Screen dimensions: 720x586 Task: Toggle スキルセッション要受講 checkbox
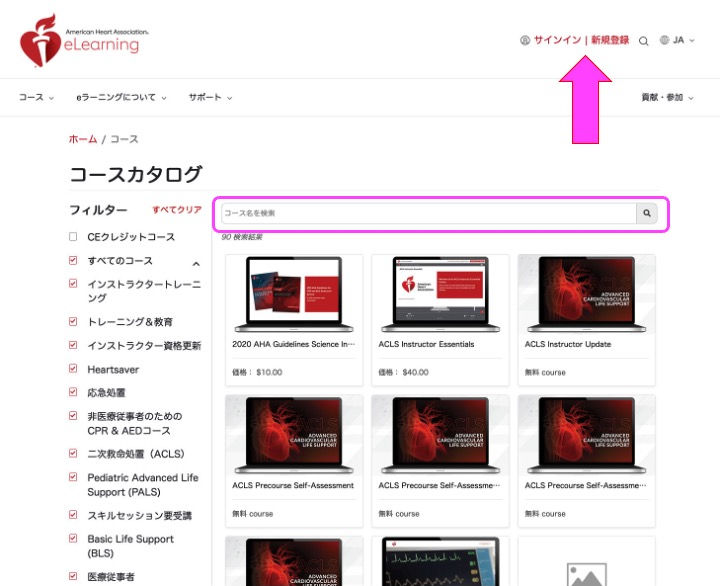pyautogui.click(x=73, y=514)
